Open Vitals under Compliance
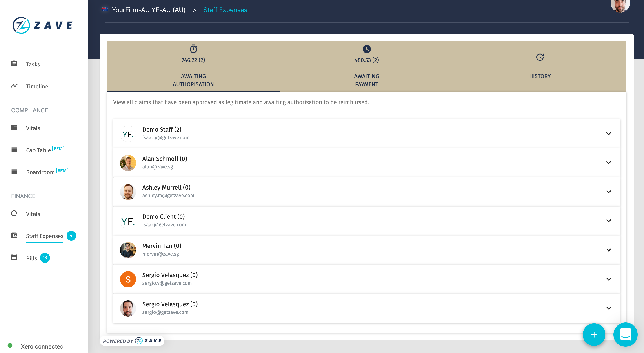Image resolution: width=644 pixels, height=353 pixels. (33, 128)
